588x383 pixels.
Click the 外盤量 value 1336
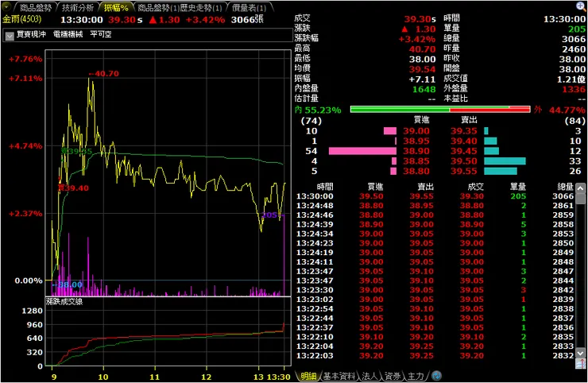[x=574, y=89]
